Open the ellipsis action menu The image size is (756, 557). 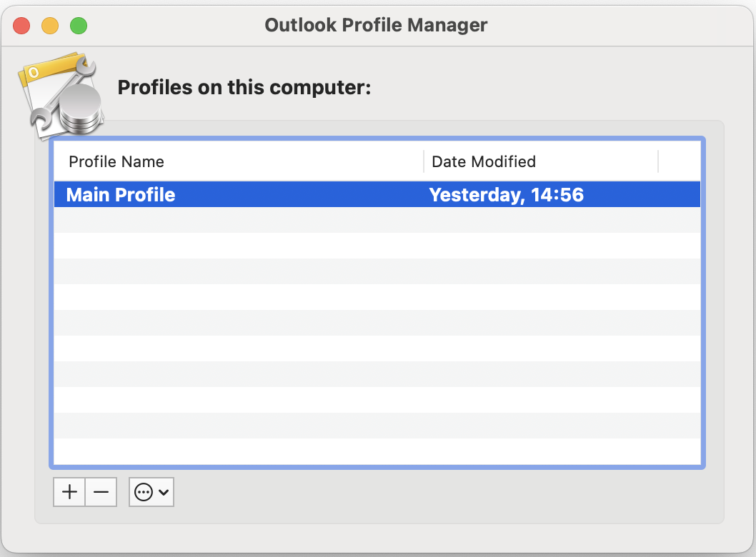pos(144,492)
